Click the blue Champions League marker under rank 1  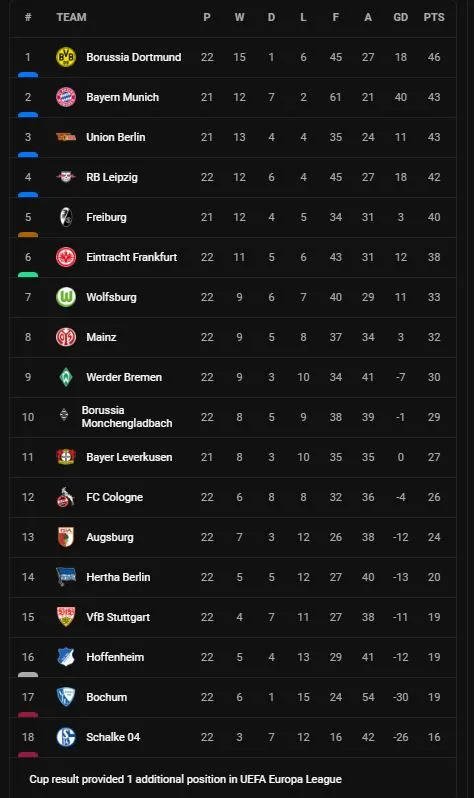[28, 75]
